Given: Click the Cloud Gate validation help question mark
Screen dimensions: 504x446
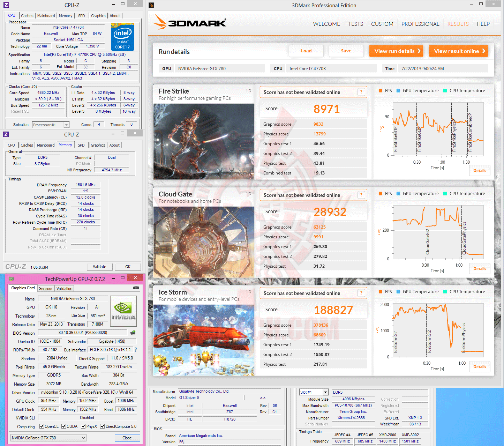Looking at the screenshot, I should coord(361,195).
